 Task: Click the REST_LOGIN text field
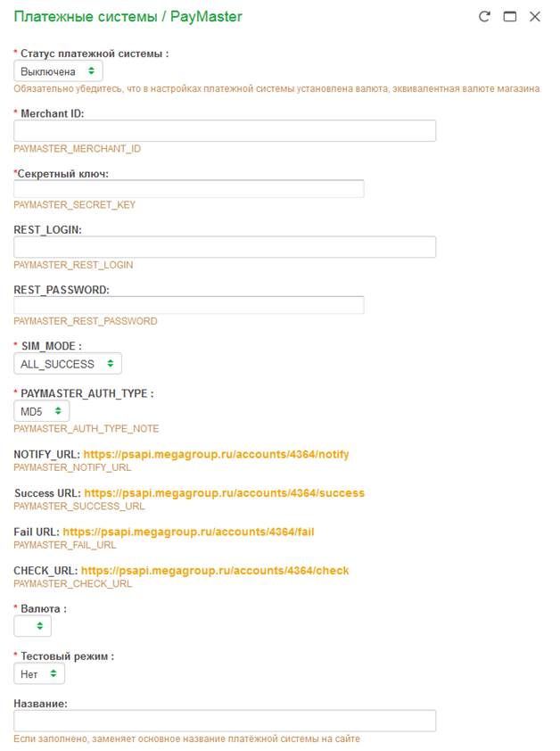(225, 247)
